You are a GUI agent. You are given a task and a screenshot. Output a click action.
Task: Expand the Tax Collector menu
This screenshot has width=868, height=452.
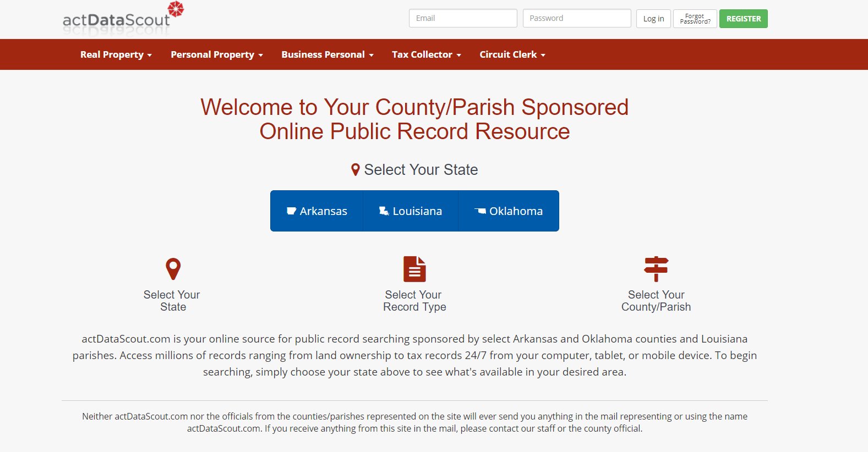pos(427,54)
